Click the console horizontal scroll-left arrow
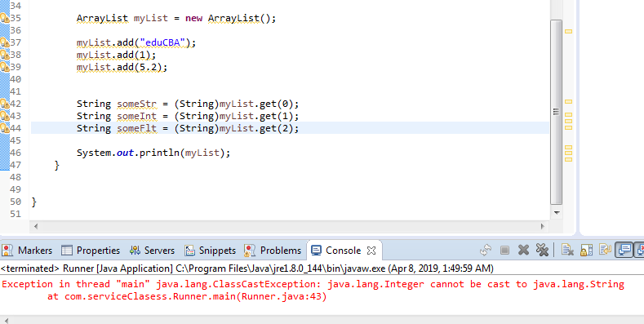This screenshot has height=324, width=644. pos(6,320)
